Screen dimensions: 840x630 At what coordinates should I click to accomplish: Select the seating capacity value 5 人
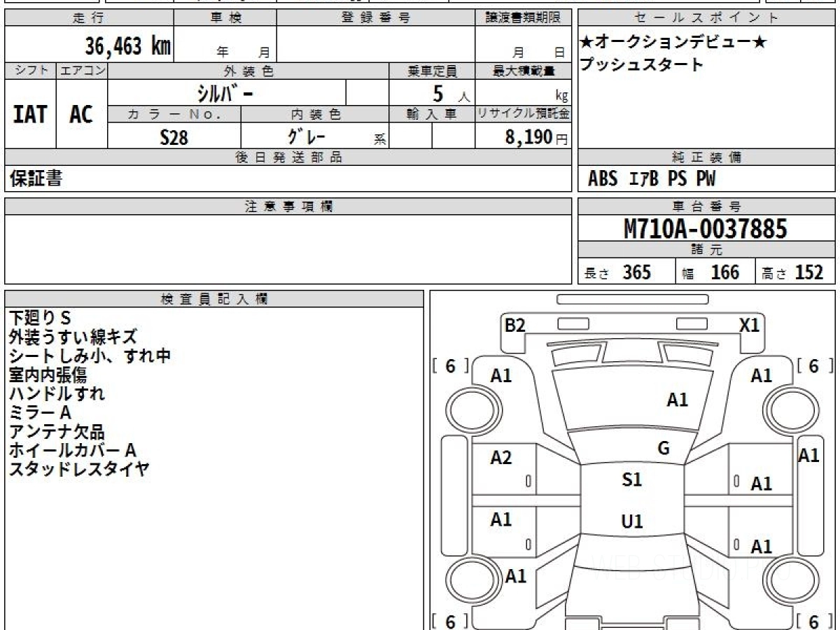pyautogui.click(x=451, y=94)
